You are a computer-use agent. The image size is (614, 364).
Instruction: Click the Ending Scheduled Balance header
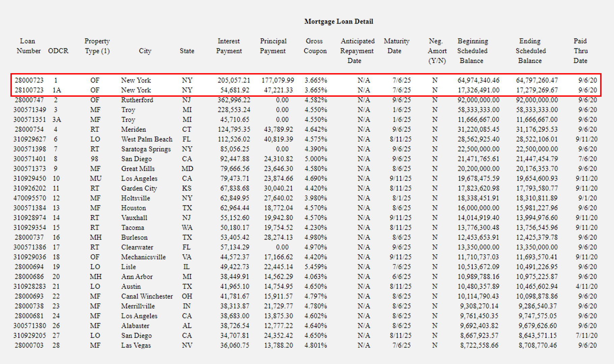[x=530, y=51]
